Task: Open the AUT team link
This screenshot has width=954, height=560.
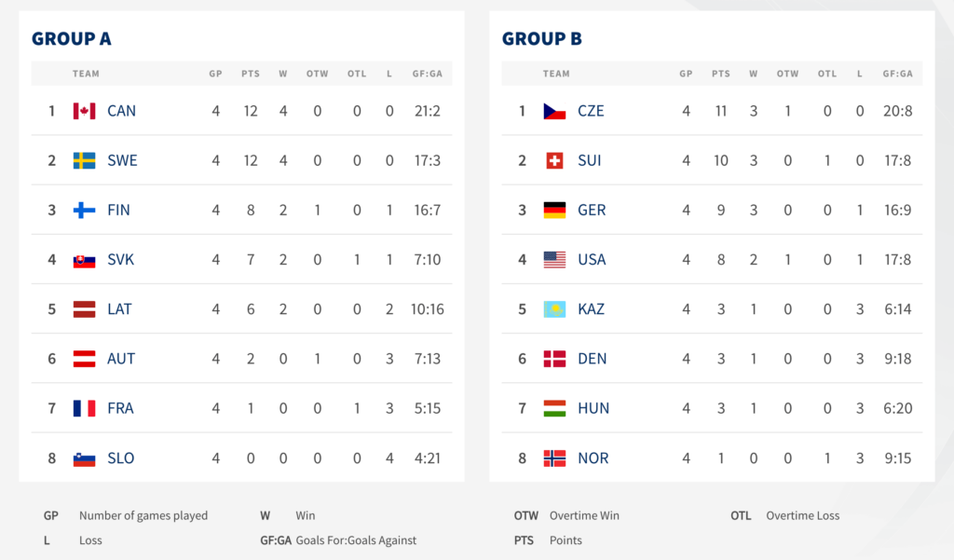Action: pyautogui.click(x=121, y=359)
